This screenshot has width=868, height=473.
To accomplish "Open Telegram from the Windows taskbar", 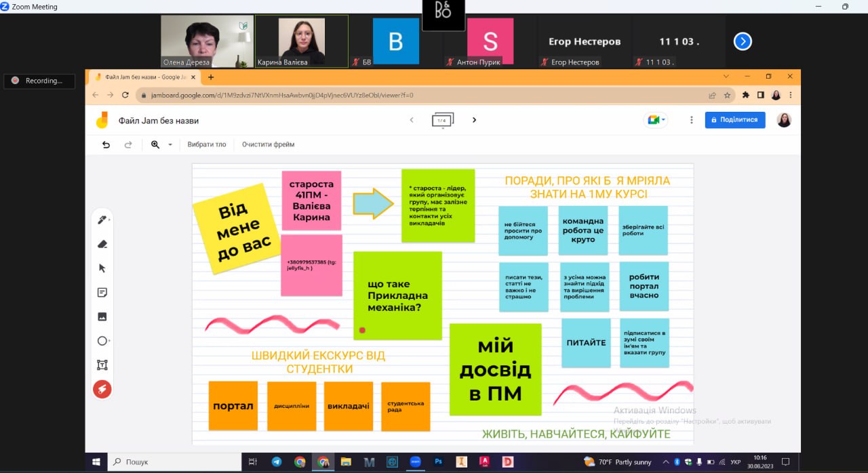I will pos(277,462).
